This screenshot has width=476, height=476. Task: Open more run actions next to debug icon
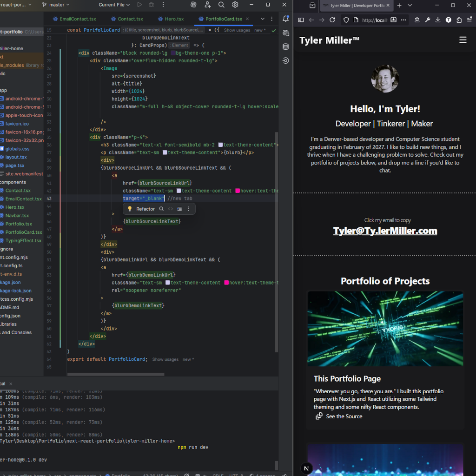pos(163,5)
